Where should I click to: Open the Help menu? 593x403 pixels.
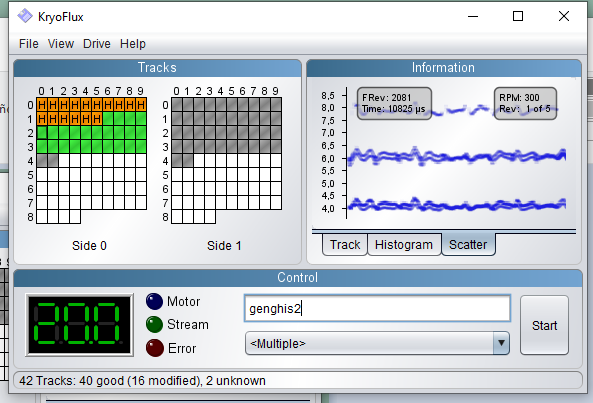pos(133,44)
